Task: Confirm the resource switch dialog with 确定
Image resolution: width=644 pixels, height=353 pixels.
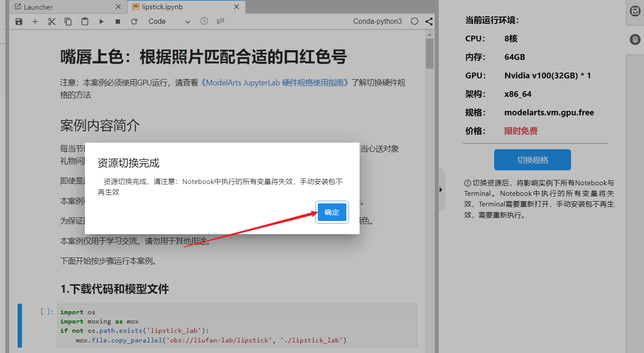Action: point(332,213)
